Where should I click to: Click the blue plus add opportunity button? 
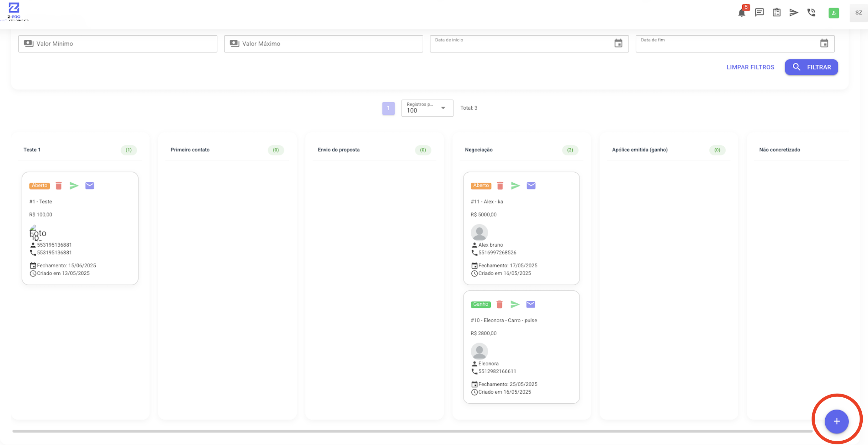[x=836, y=421]
